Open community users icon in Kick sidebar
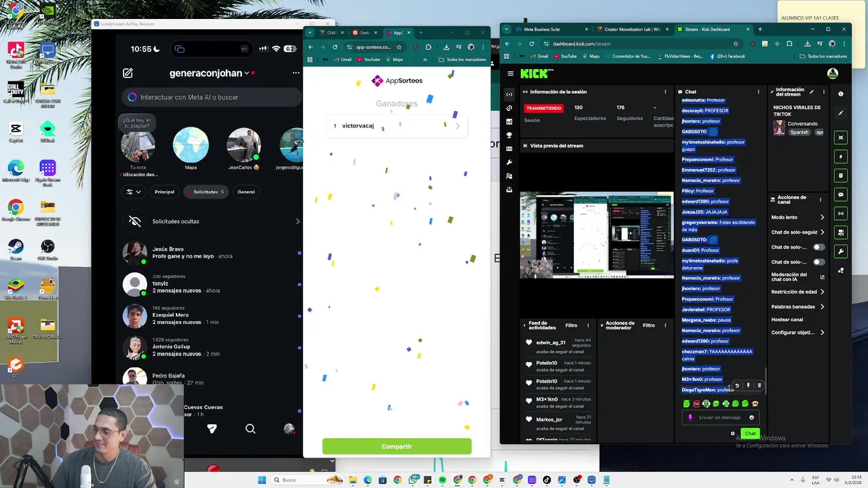The height and width of the screenshot is (488, 868). pos(509,176)
